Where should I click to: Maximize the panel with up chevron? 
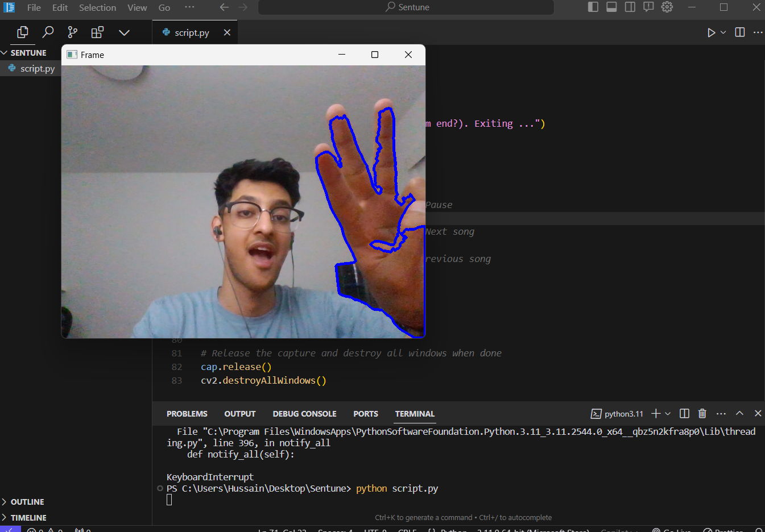tap(739, 413)
